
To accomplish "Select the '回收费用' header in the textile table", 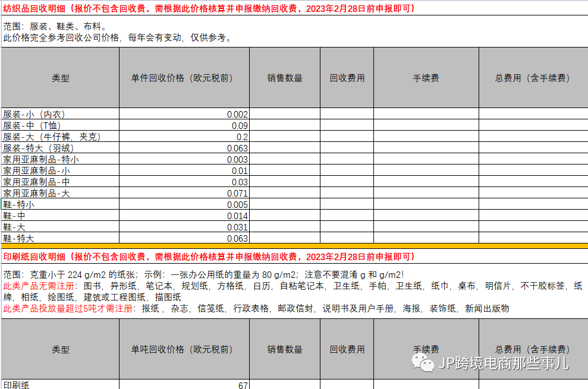I will pos(347,78).
